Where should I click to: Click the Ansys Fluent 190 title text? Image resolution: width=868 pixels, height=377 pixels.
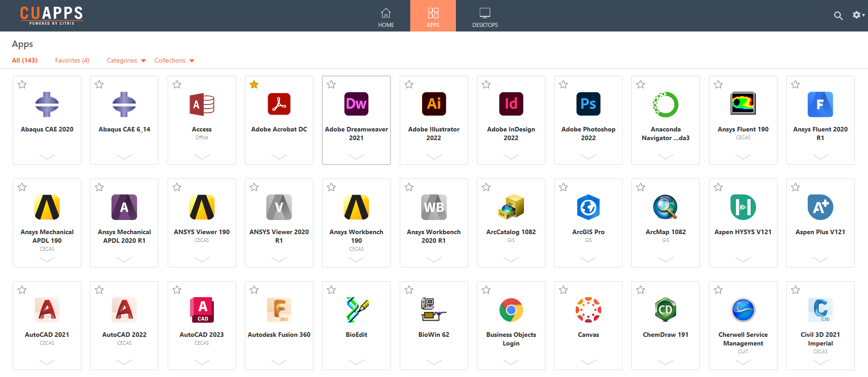click(x=743, y=129)
